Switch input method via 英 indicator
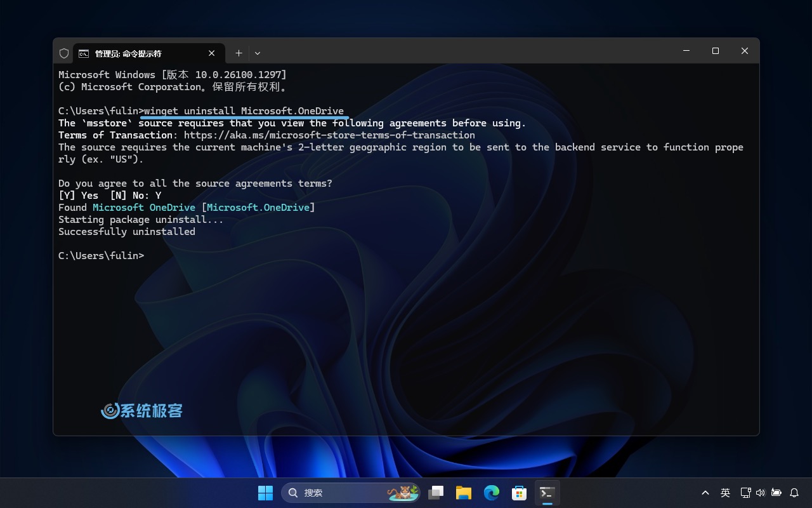Viewport: 812px width, 508px height. (725, 493)
